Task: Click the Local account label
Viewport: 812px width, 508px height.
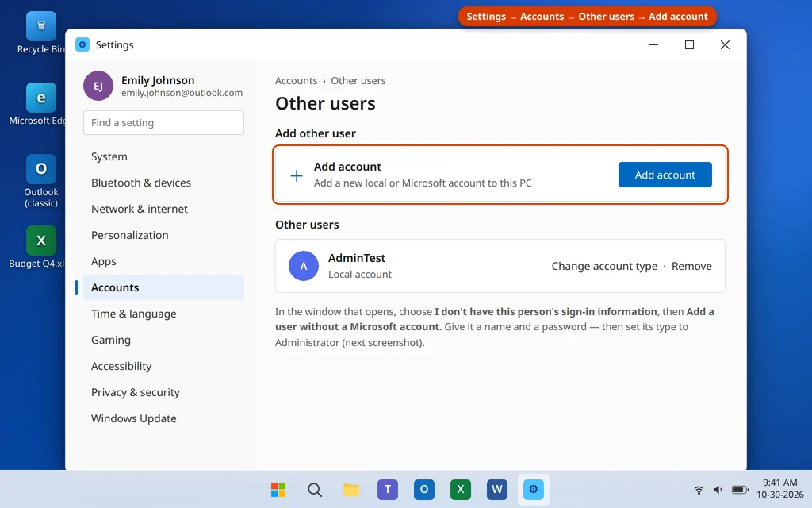Action: (360, 274)
